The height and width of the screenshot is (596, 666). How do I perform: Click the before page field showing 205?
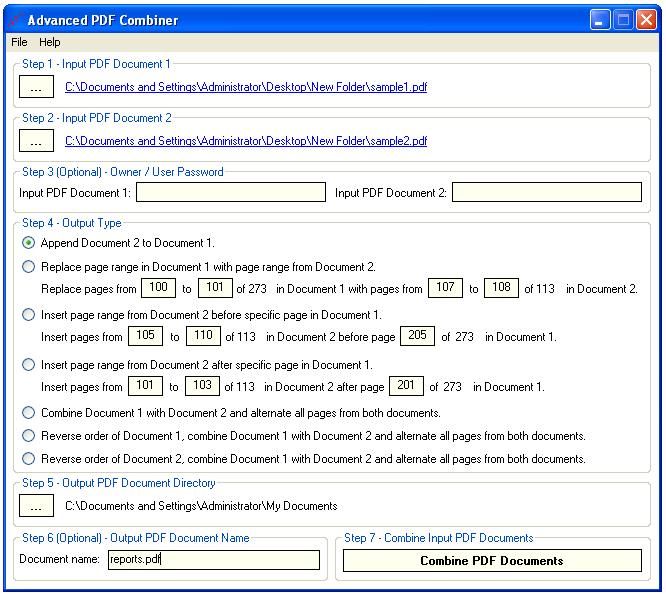418,336
